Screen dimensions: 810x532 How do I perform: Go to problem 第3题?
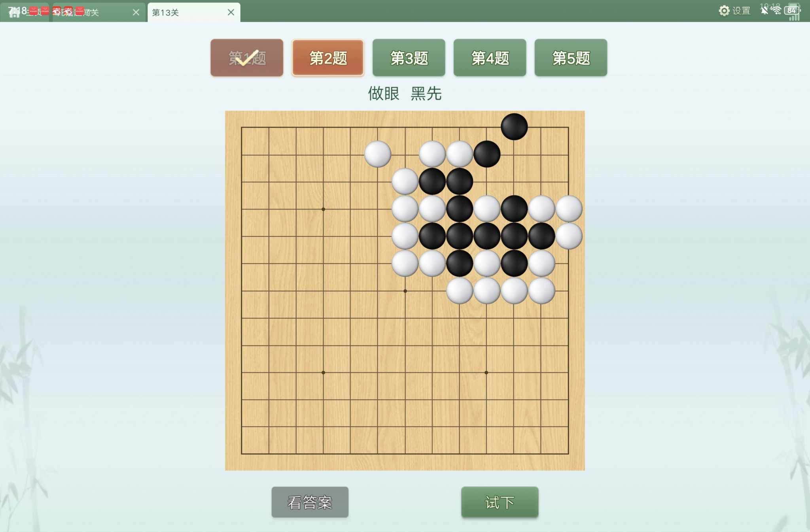point(409,58)
